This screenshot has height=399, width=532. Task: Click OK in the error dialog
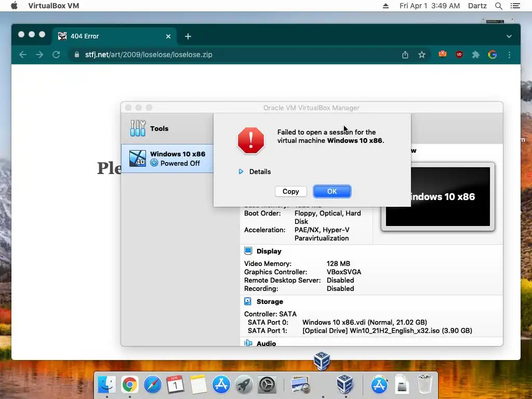click(332, 191)
